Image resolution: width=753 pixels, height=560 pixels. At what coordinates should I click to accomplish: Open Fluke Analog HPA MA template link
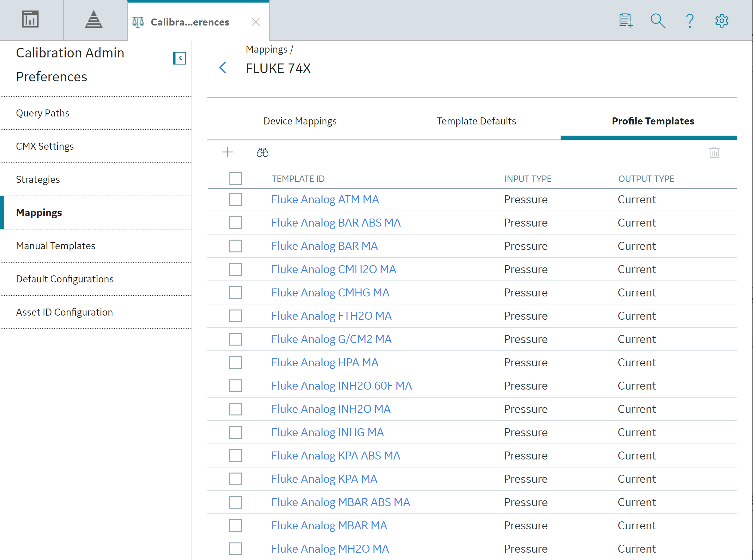pos(324,363)
